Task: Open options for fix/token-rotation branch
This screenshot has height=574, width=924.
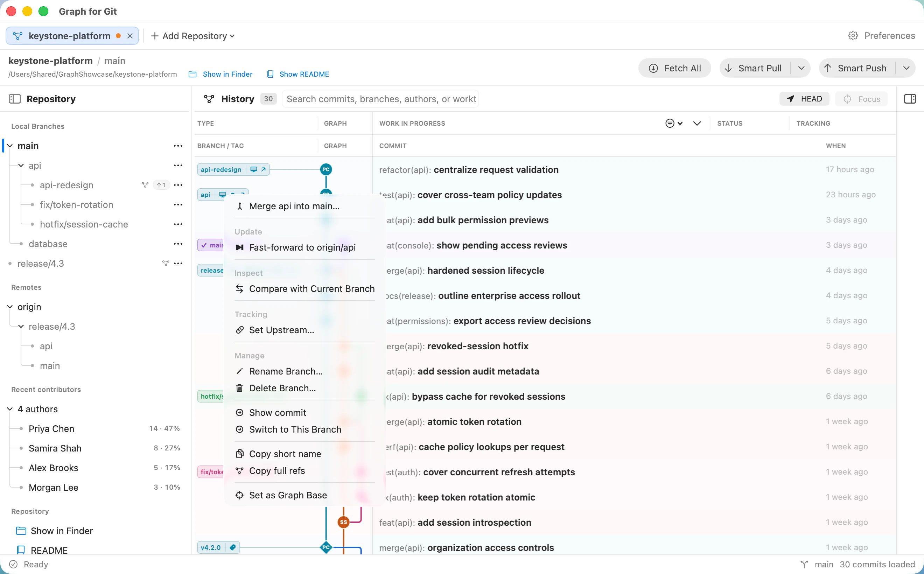Action: (178, 205)
